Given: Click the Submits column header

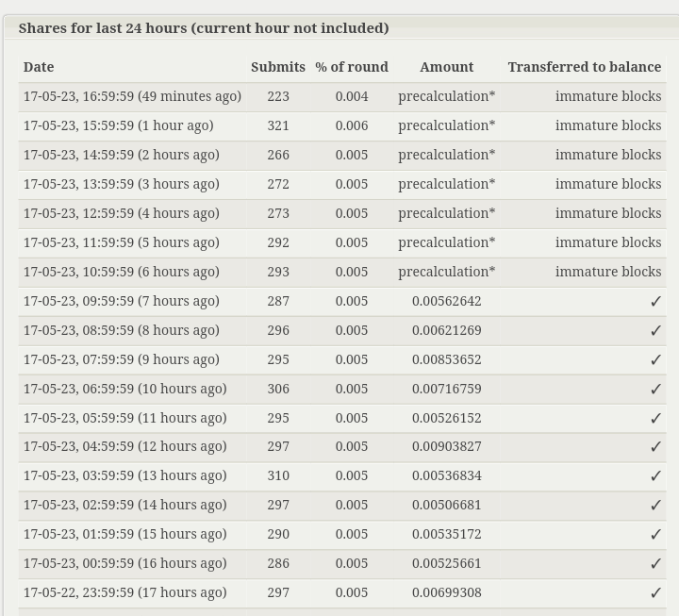Looking at the screenshot, I should click(278, 67).
